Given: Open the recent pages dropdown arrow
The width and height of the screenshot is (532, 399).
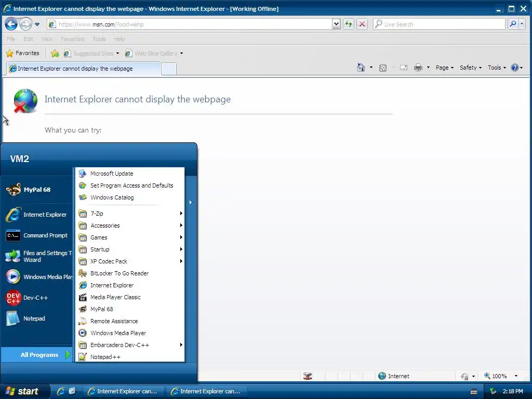Looking at the screenshot, I should tap(37, 24).
